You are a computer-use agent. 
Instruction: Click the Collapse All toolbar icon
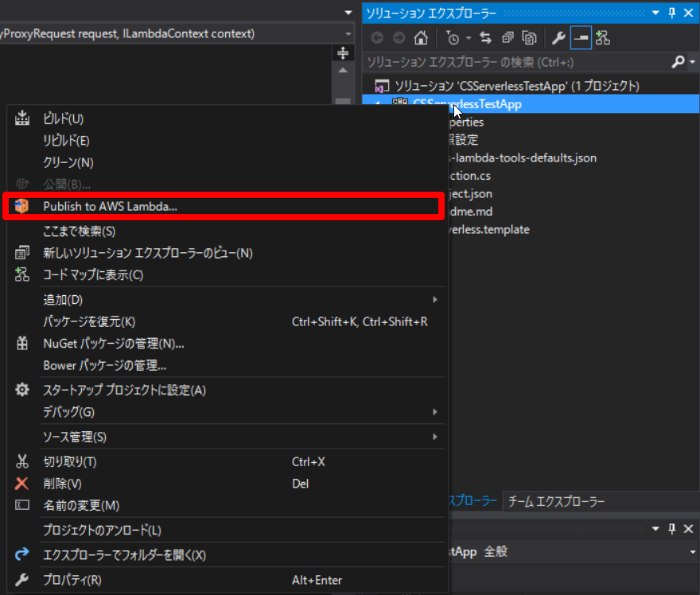[x=507, y=38]
